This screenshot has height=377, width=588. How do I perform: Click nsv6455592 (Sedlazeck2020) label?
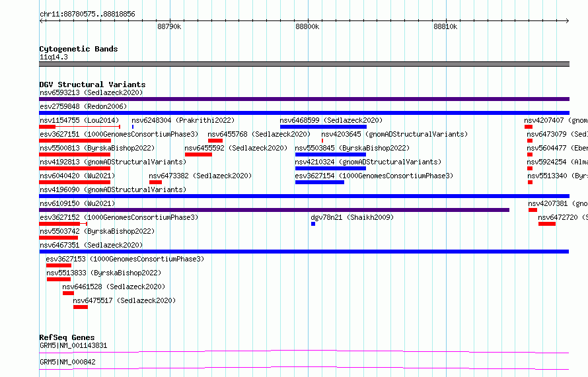(x=236, y=148)
